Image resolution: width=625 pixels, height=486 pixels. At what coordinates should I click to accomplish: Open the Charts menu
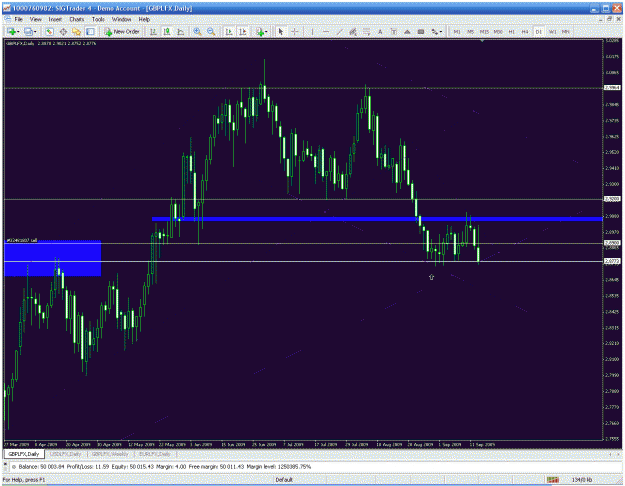coord(77,19)
